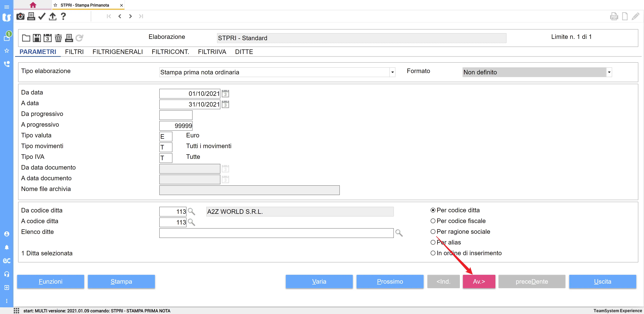This screenshot has height=314, width=644.
Task: Open search lookup for Da codice ditta
Action: (192, 212)
